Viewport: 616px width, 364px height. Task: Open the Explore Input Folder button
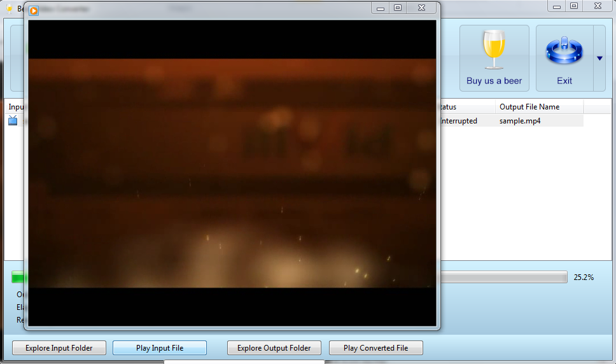pyautogui.click(x=59, y=348)
